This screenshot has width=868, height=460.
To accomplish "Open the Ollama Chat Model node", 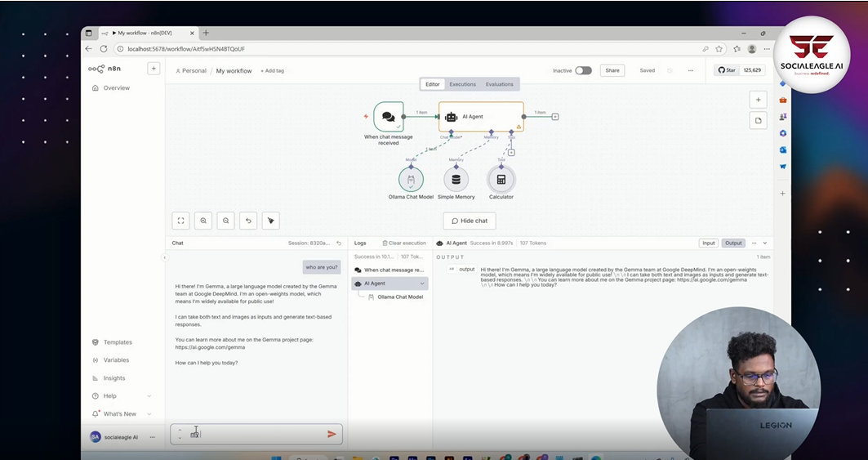I will [x=411, y=180].
